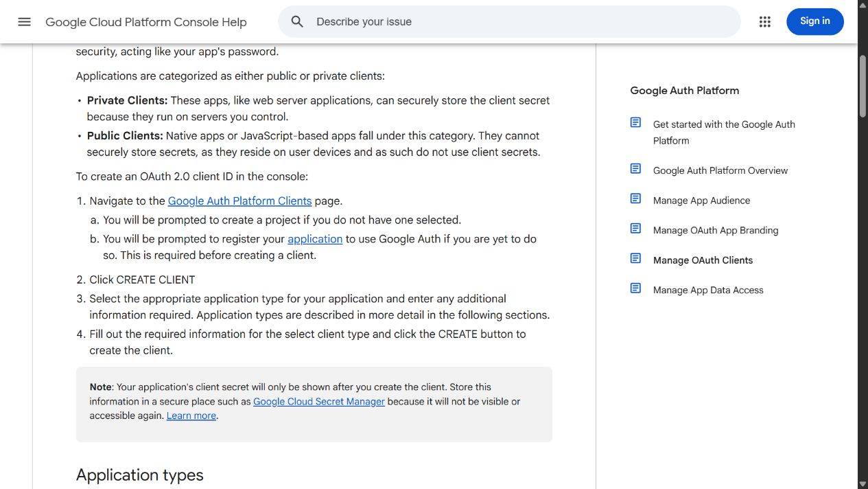Open Google Auth Platform Overview article
The width and height of the screenshot is (868, 489).
(720, 170)
